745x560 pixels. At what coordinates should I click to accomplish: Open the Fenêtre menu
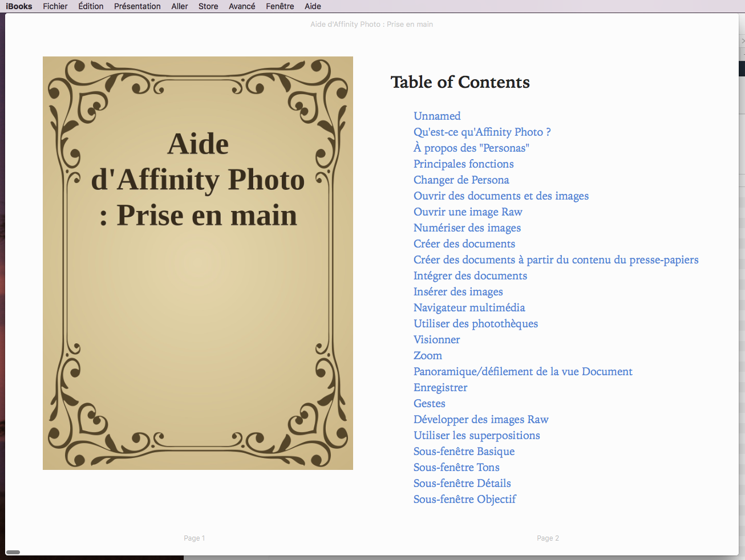[x=280, y=6]
